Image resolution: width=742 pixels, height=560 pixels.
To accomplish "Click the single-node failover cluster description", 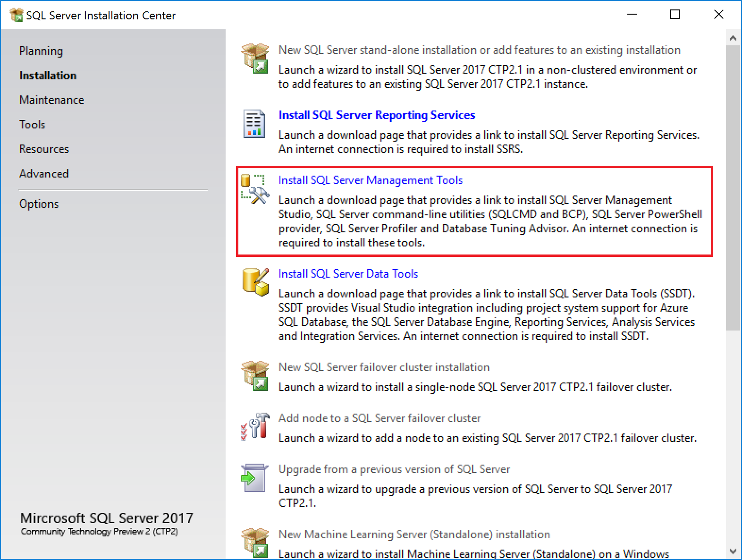I will pos(475,387).
